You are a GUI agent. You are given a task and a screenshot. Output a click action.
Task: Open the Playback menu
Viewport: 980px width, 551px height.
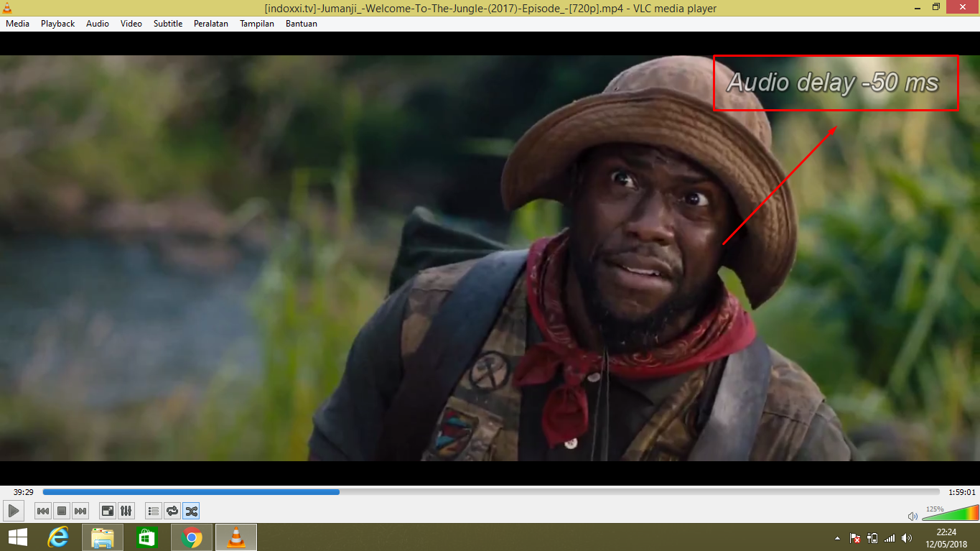pyautogui.click(x=57, y=24)
